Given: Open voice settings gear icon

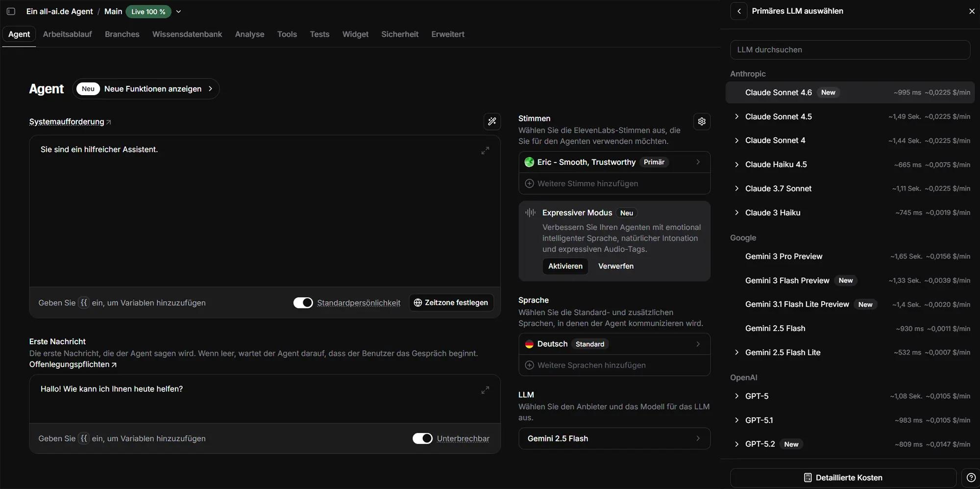Looking at the screenshot, I should pyautogui.click(x=702, y=122).
